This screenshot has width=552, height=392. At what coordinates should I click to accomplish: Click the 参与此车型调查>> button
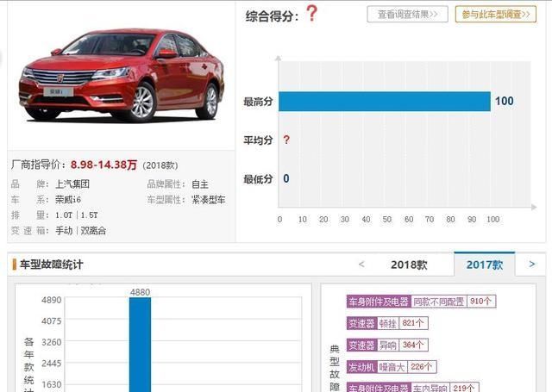coord(496,15)
